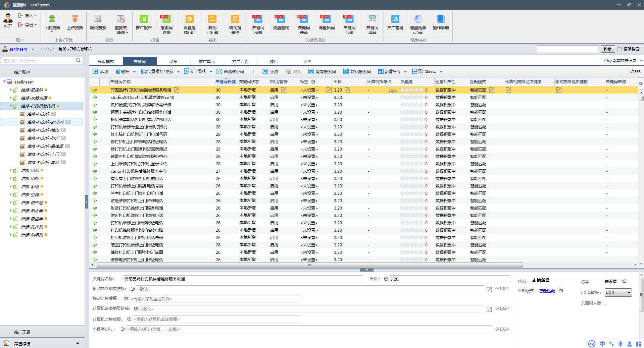Open the 操作手册 manual icon

click(441, 19)
